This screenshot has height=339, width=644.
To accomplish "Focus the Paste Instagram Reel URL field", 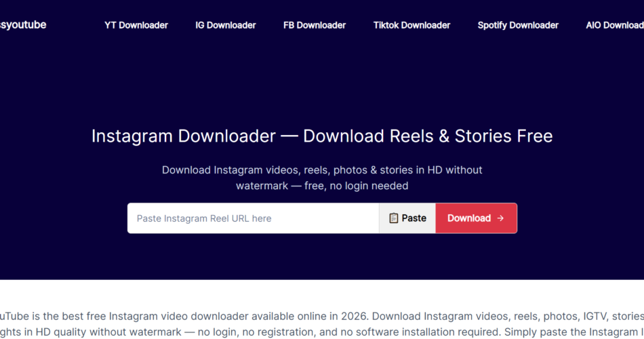I will click(x=253, y=218).
